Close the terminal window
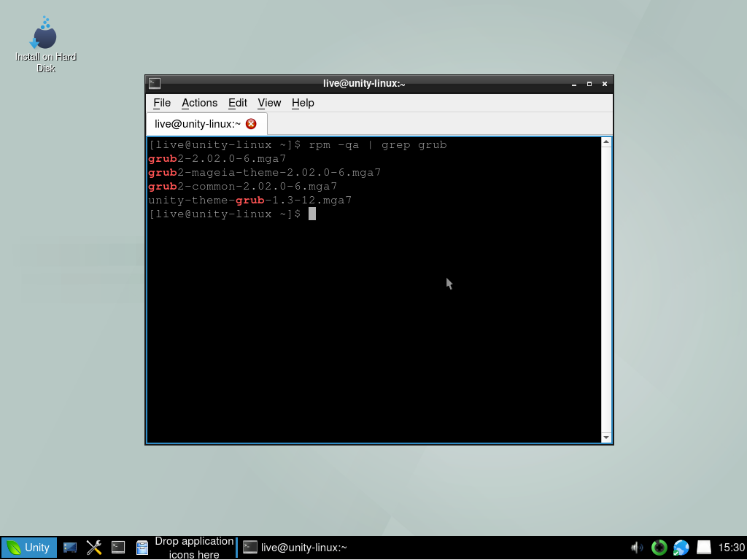This screenshot has width=747, height=560. click(605, 84)
